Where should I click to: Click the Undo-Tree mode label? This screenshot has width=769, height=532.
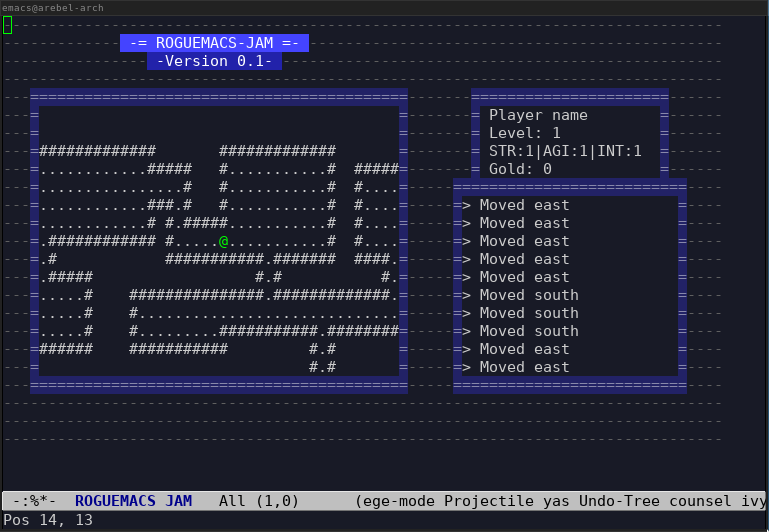point(619,501)
